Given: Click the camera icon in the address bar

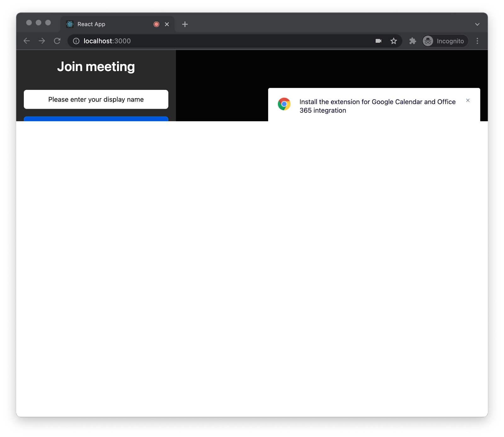Looking at the screenshot, I should pyautogui.click(x=378, y=41).
